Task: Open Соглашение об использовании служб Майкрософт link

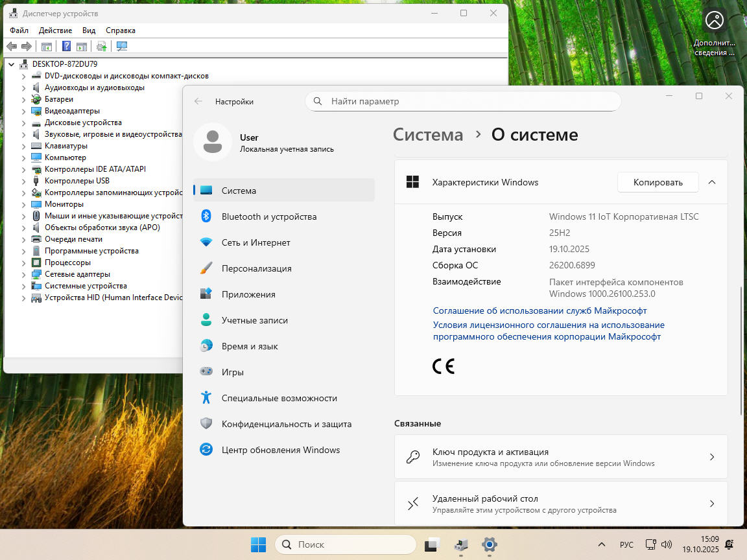Action: (x=539, y=310)
